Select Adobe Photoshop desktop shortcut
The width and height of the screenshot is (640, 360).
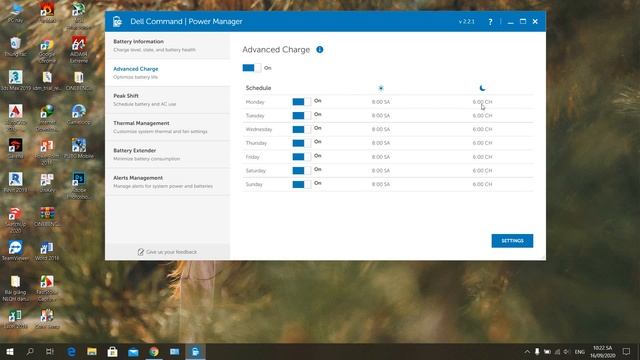79,185
